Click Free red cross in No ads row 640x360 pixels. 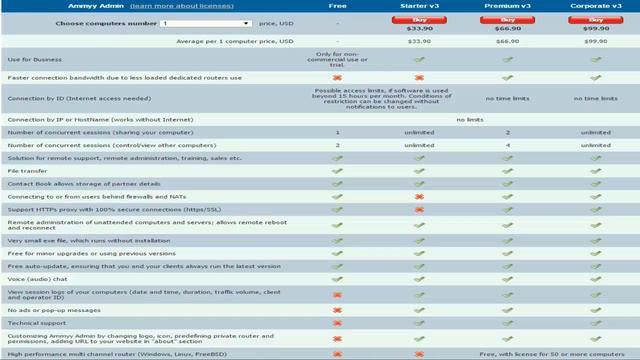(337, 310)
